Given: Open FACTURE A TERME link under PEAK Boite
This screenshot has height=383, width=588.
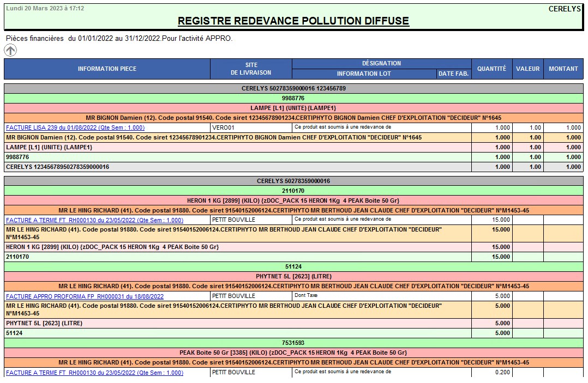Looking at the screenshot, I should 94,373.
